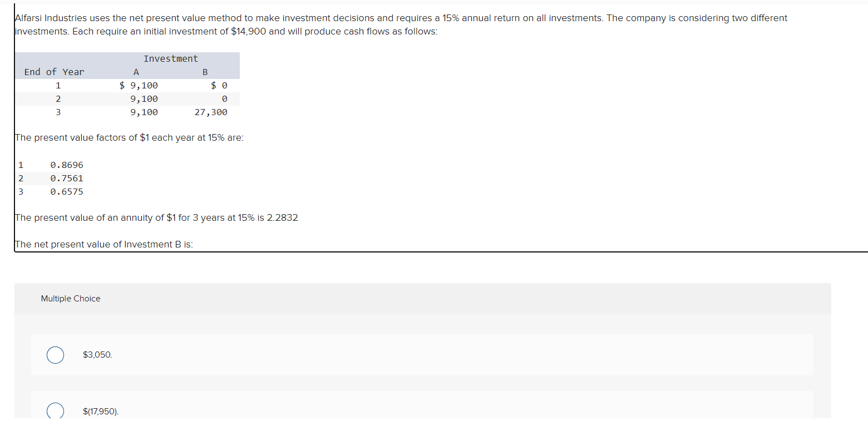Select the Investment table header
Image resolution: width=868 pixels, height=426 pixels.
pyautogui.click(x=170, y=58)
